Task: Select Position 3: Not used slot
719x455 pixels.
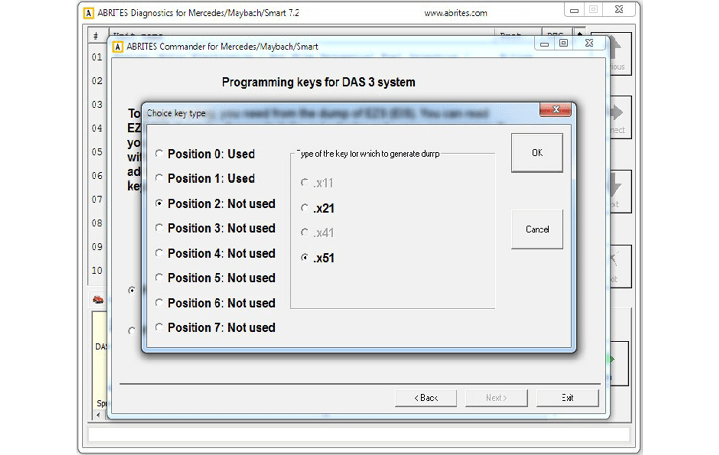Action: (x=160, y=228)
